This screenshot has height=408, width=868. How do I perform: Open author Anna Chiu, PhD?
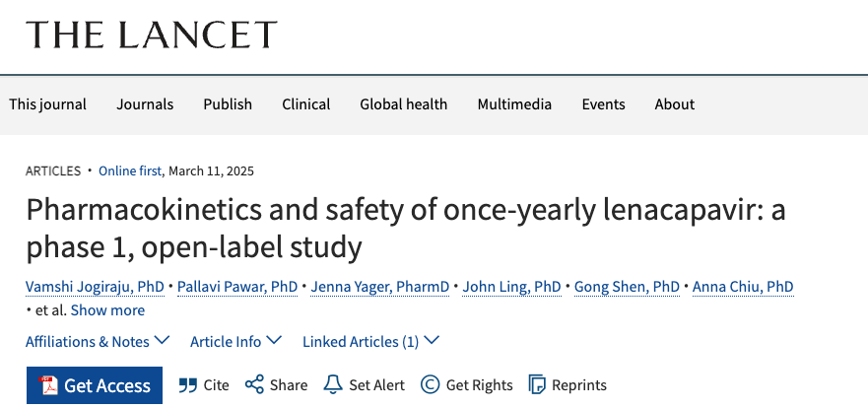click(743, 287)
